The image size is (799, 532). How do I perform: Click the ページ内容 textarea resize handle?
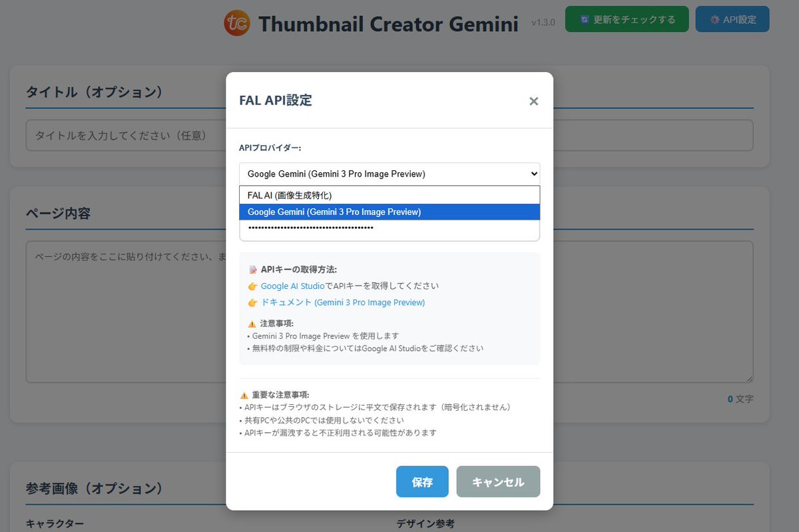pyautogui.click(x=749, y=379)
